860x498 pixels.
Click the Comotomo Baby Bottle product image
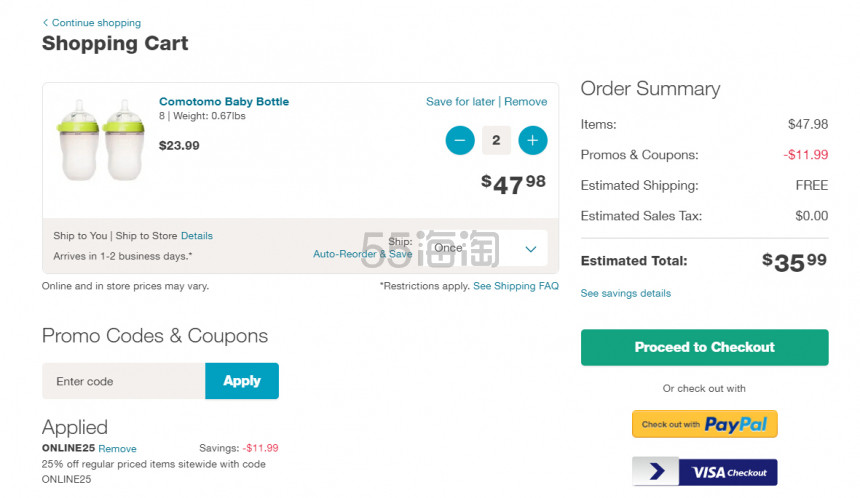(101, 140)
